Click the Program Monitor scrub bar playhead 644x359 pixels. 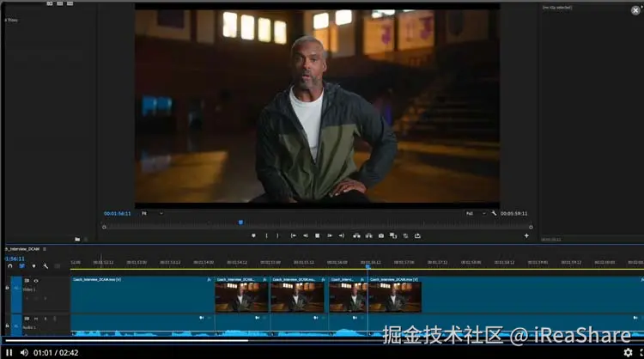coord(240,222)
